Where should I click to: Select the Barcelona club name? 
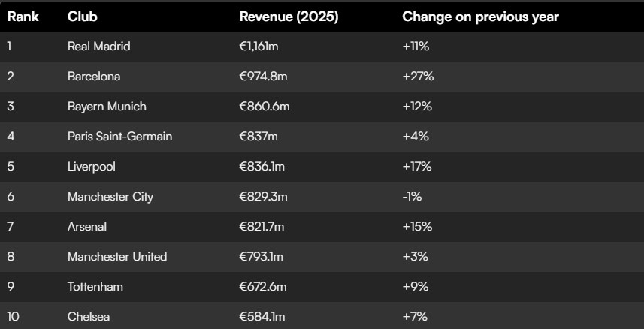point(94,77)
